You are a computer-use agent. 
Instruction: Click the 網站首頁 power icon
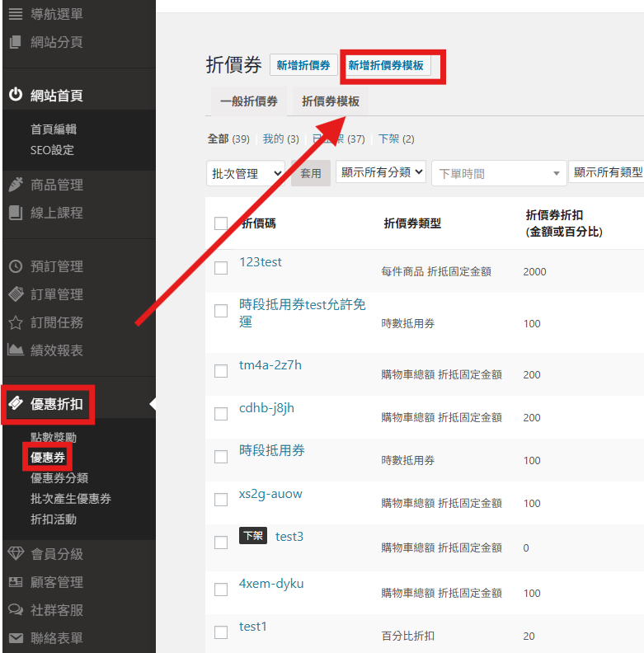15,95
